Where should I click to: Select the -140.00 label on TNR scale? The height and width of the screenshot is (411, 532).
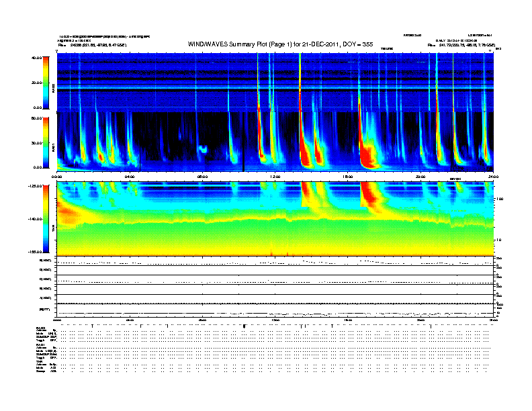click(36, 219)
